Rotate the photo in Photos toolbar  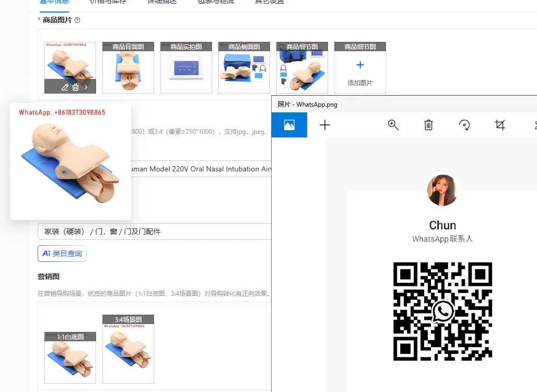[x=464, y=125]
